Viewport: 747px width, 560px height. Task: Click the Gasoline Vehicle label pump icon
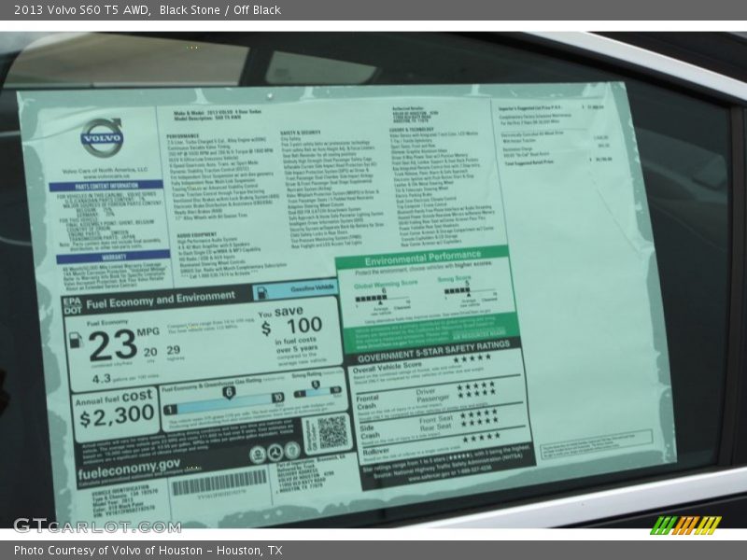point(262,292)
